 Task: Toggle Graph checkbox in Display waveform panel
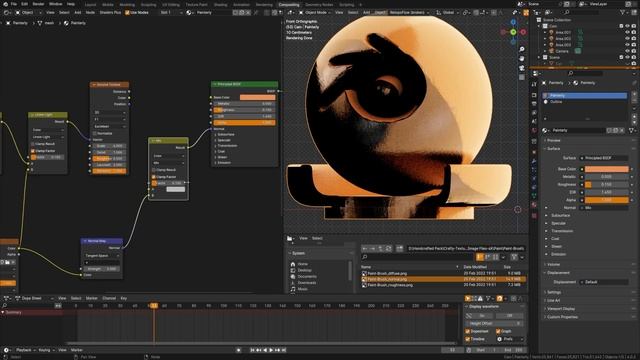coord(498,331)
